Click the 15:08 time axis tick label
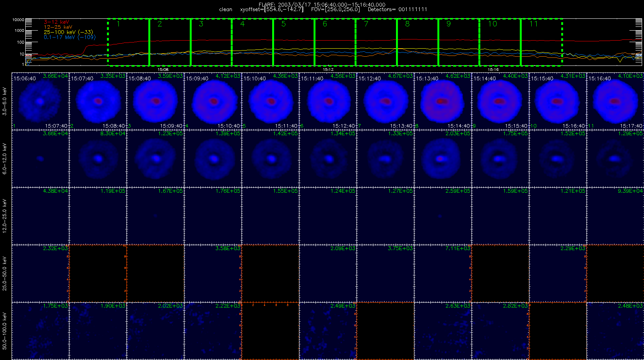The height and width of the screenshot is (360, 644). pyautogui.click(x=163, y=70)
